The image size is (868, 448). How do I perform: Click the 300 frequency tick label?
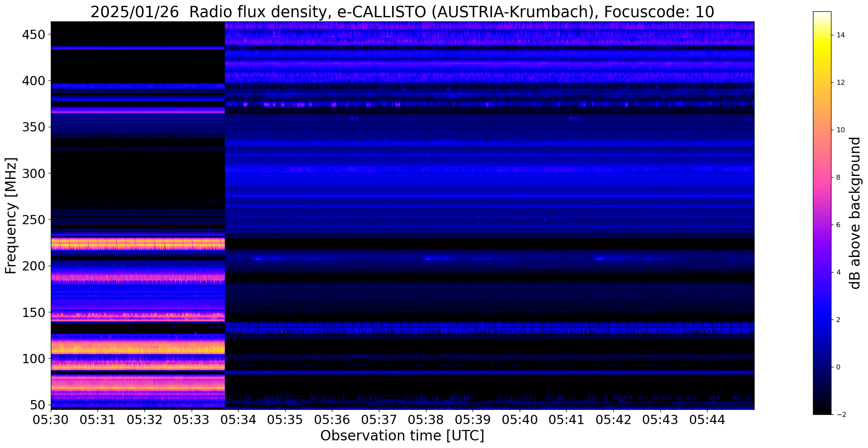34,173
